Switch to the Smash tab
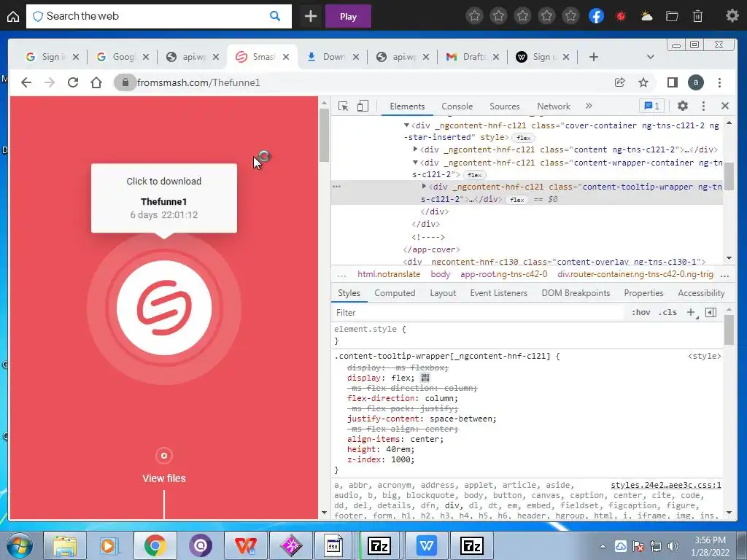The height and width of the screenshot is (560, 747). coord(263,57)
